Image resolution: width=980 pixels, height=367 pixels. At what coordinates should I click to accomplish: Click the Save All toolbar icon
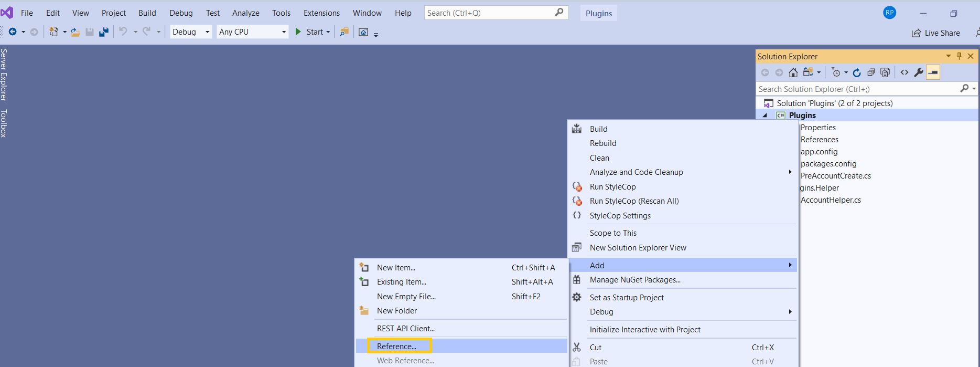pyautogui.click(x=104, y=32)
